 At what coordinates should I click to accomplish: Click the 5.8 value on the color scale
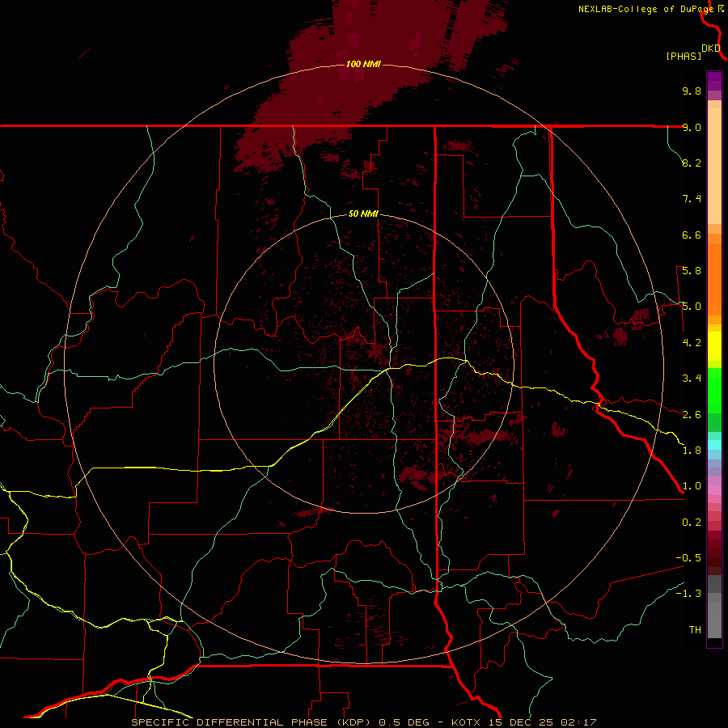[x=692, y=271]
